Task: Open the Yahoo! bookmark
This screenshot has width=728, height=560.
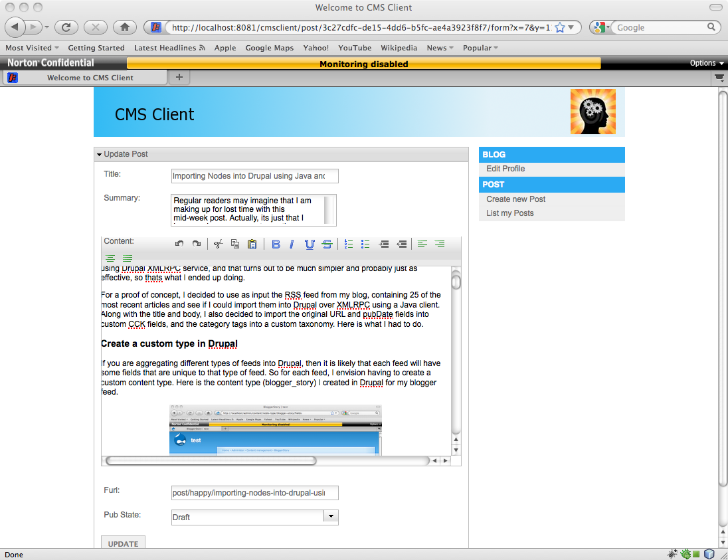Action: coord(316,48)
